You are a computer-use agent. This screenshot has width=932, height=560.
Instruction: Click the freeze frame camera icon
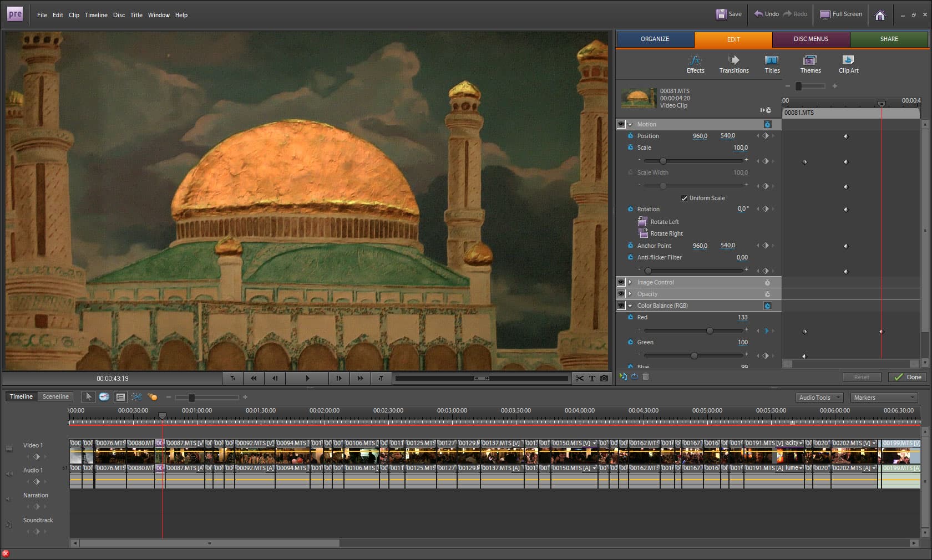pos(604,378)
